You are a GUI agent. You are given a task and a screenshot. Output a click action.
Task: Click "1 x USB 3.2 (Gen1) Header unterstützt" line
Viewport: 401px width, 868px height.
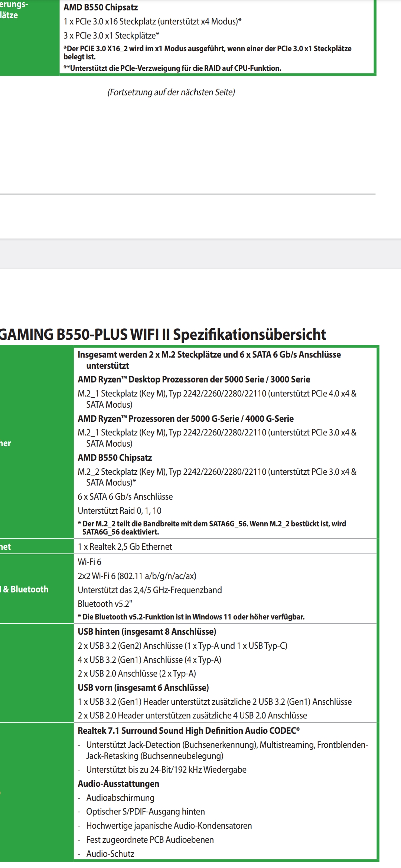(215, 702)
